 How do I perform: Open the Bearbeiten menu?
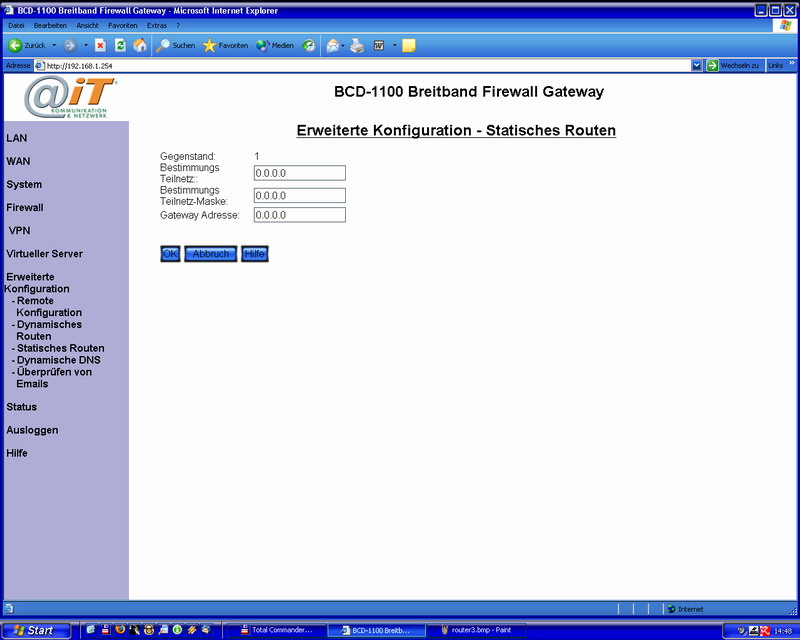click(50, 25)
